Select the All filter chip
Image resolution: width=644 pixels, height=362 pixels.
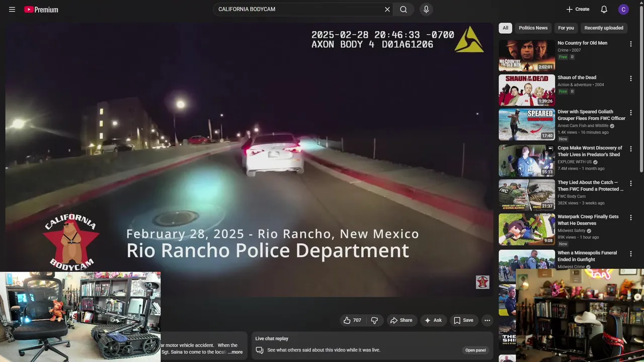point(505,28)
